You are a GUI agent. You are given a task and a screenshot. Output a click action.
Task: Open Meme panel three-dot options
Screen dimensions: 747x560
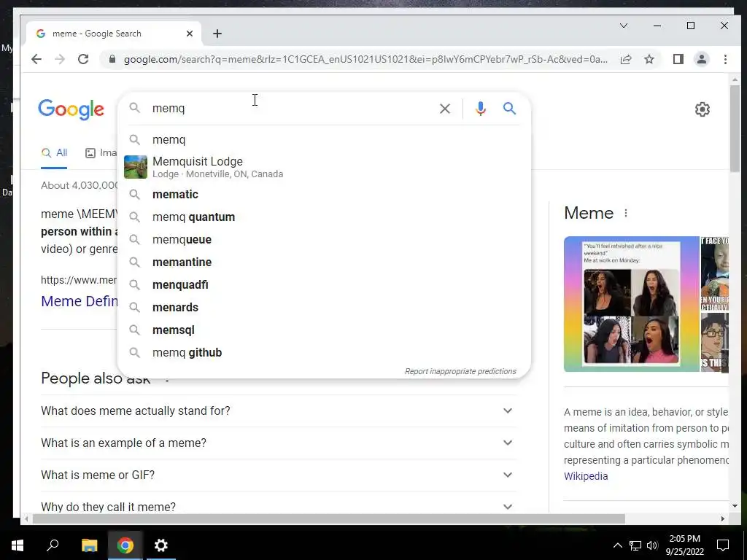tap(626, 214)
